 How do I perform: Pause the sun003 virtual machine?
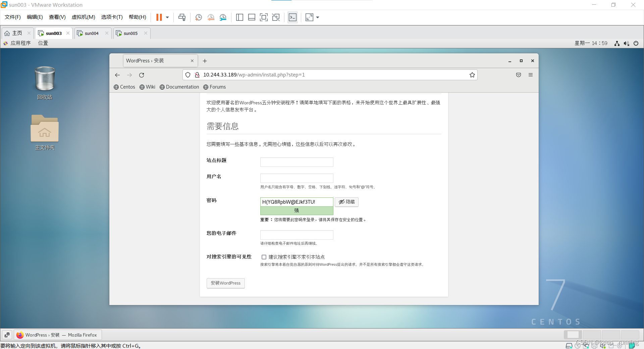pos(159,17)
